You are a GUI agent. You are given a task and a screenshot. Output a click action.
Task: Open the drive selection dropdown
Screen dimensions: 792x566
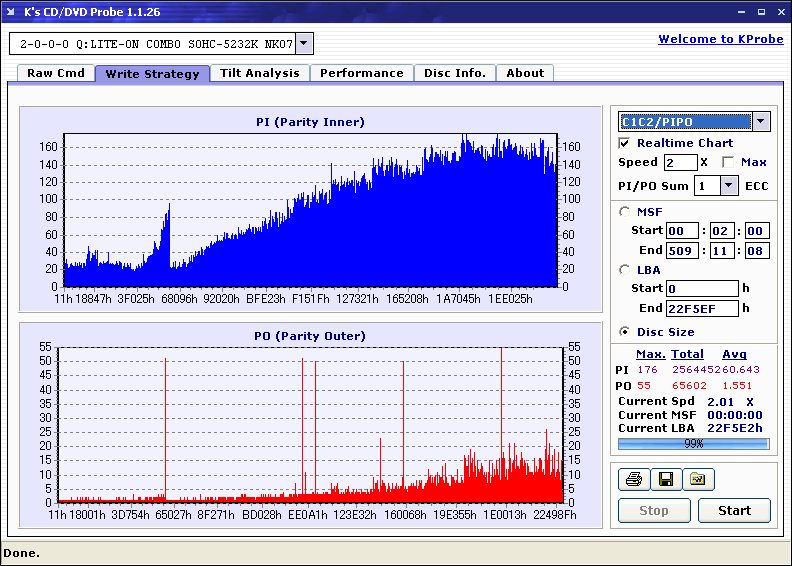point(305,44)
